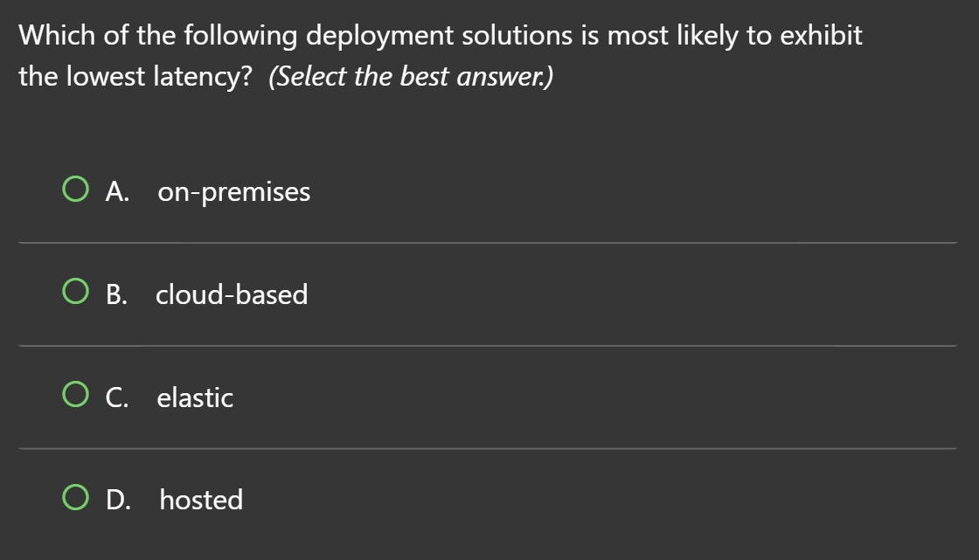The image size is (979, 560).
Task: Click the "C." letter label
Action: click(x=118, y=398)
